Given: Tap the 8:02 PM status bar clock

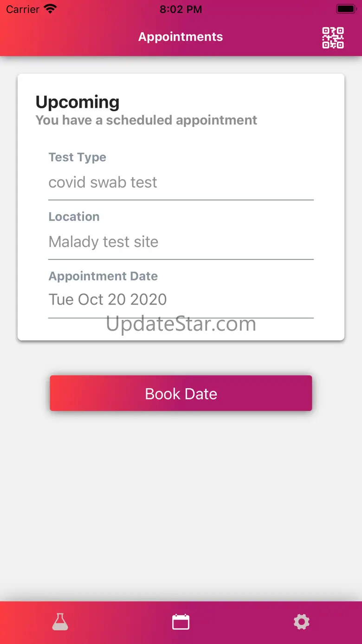Looking at the screenshot, I should point(181,9).
